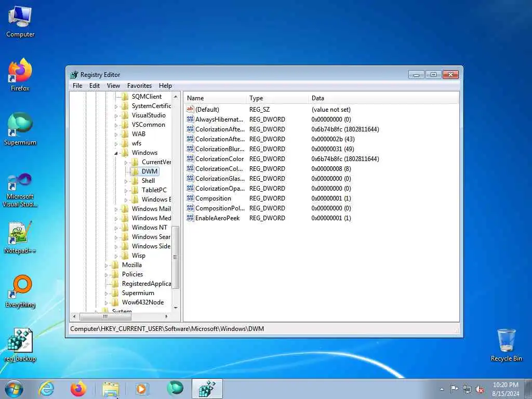Viewport: 532px width, 399px height.
Task: Open Windows Explorer from the taskbar
Action: click(x=111, y=389)
